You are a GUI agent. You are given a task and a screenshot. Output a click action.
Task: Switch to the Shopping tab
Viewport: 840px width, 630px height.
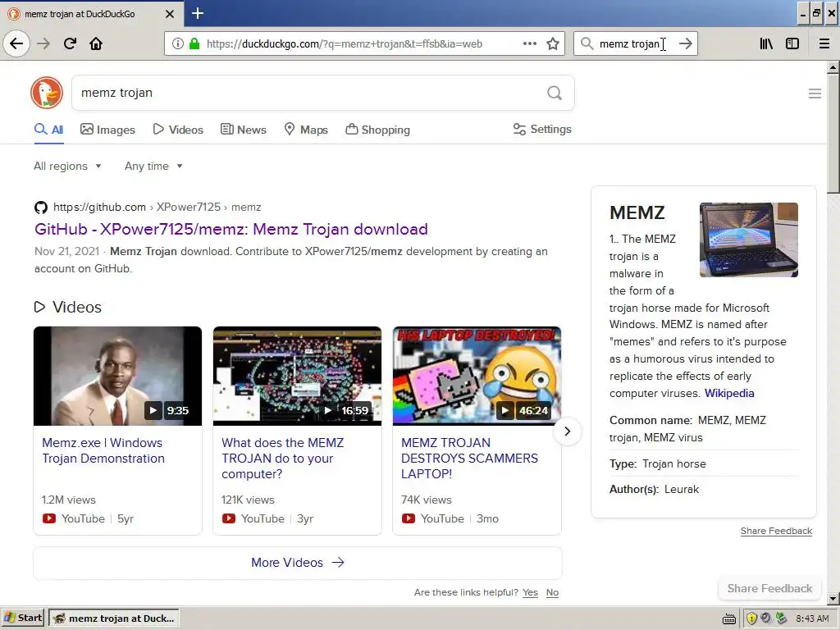coord(377,130)
